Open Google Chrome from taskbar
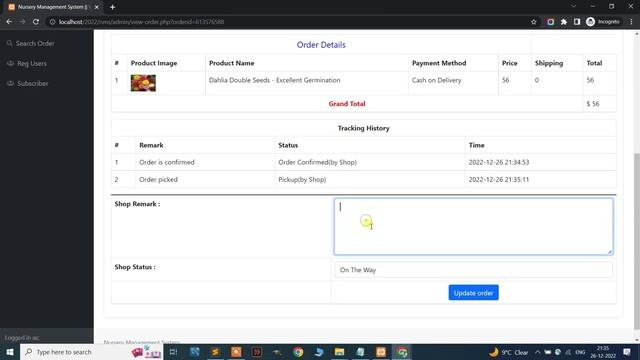This screenshot has height=360, width=640. 298,352
